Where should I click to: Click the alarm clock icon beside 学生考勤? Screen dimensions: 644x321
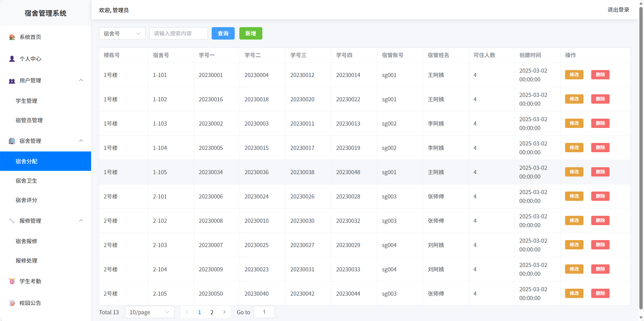pos(12,281)
